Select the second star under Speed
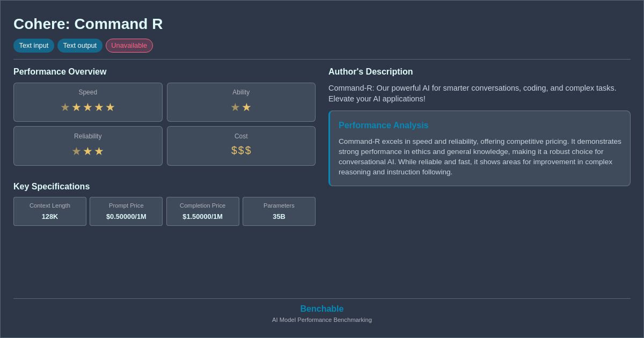Viewport: 644px width, 338px height. pos(76,107)
